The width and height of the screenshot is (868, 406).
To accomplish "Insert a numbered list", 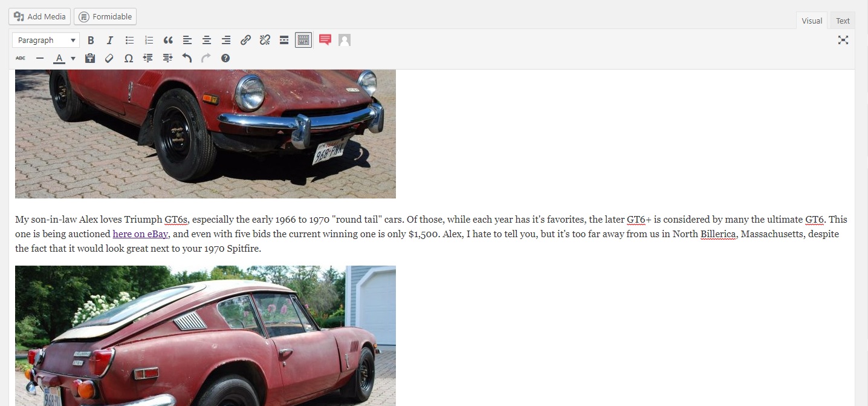I will [149, 41].
